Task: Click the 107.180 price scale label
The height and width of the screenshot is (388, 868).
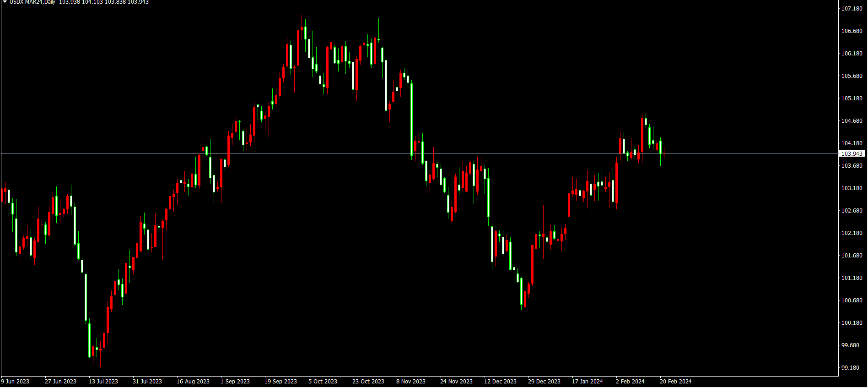Action: [852, 9]
